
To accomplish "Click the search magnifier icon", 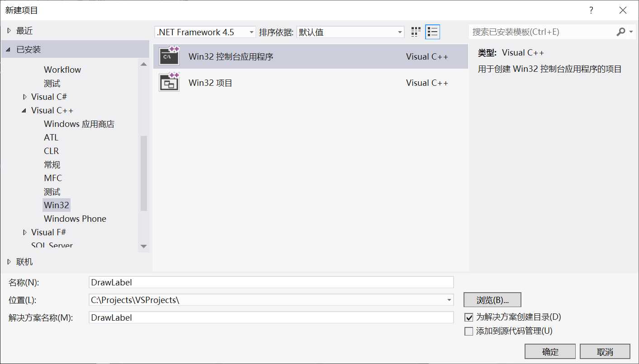I will coord(621,32).
